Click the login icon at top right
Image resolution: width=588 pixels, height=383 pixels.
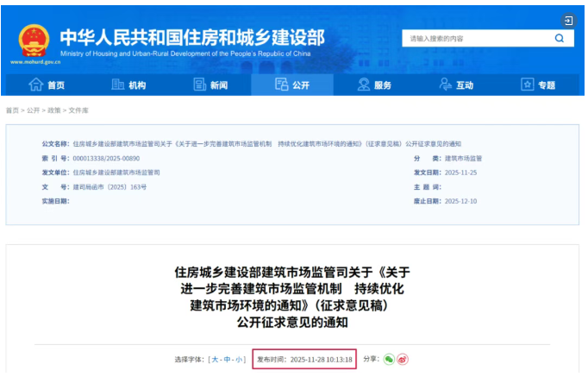coord(568,20)
